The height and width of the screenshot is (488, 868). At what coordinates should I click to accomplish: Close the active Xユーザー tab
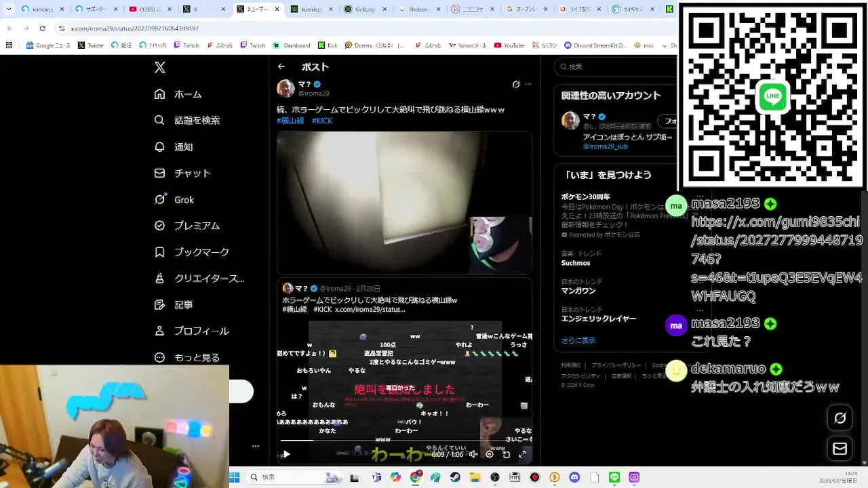coord(276,9)
